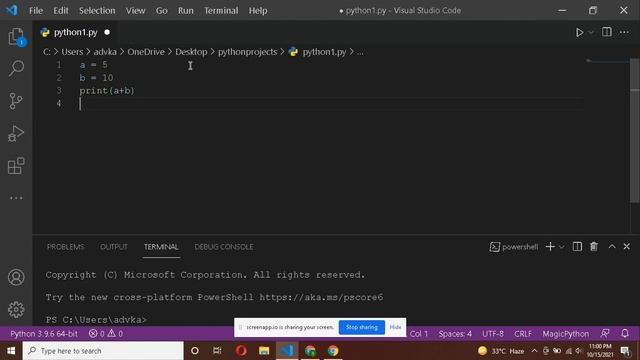This screenshot has height=360, width=640.
Task: Close the terminal panel
Action: pos(627,247)
